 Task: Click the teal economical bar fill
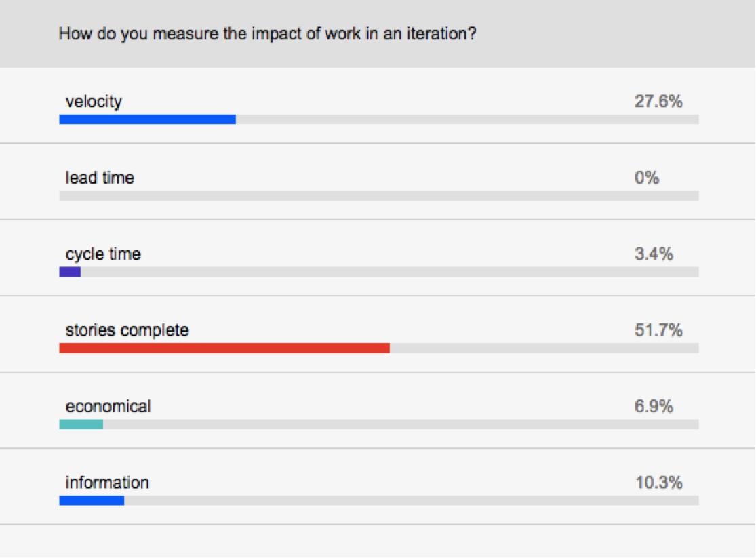tap(81, 424)
